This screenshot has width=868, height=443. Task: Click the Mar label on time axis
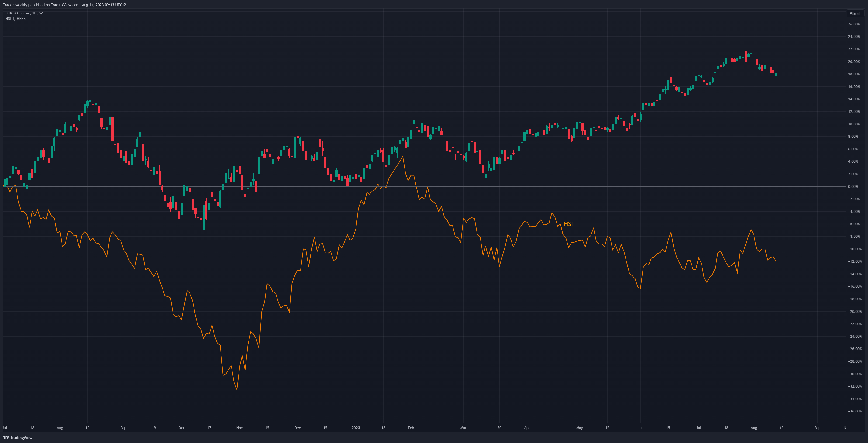463,428
